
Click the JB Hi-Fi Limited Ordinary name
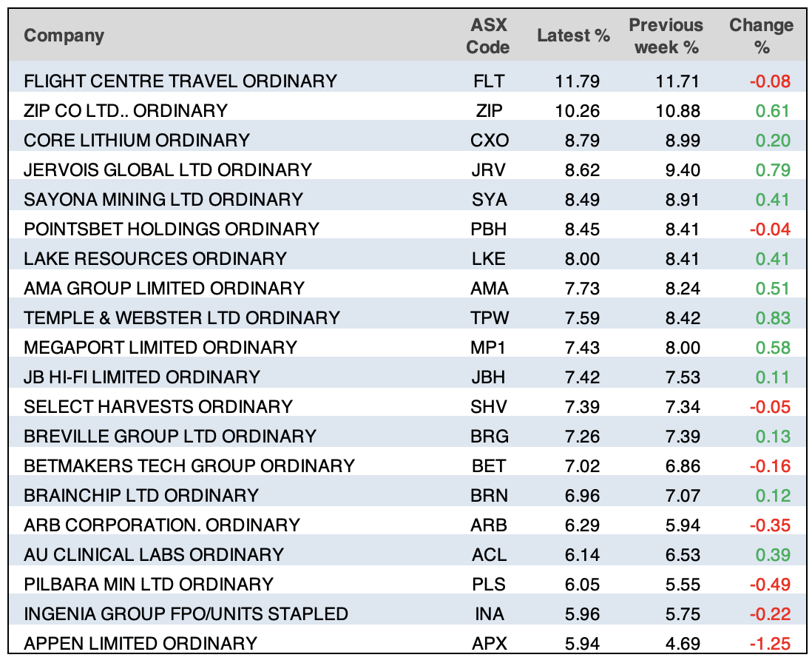coord(142,377)
